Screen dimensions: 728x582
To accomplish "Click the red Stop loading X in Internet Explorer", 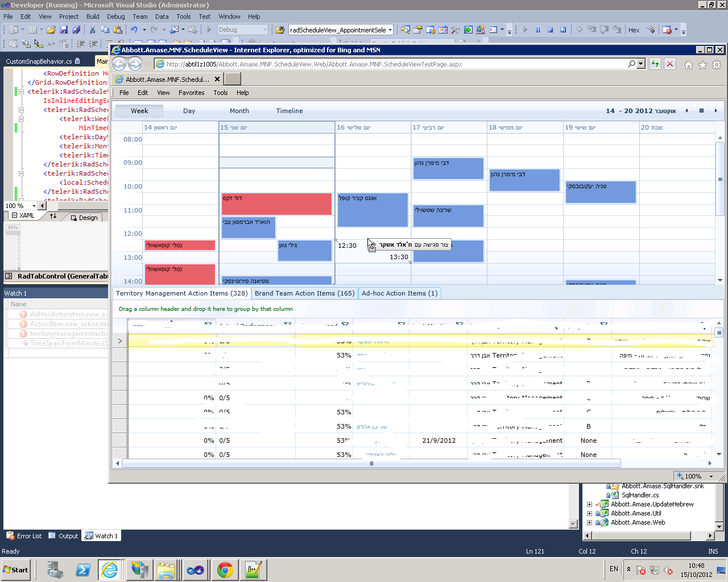I will coord(670,64).
